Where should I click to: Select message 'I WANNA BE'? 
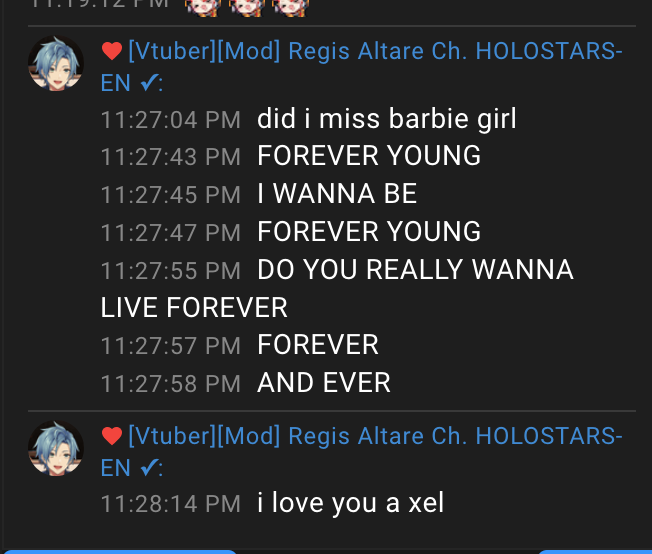point(337,194)
